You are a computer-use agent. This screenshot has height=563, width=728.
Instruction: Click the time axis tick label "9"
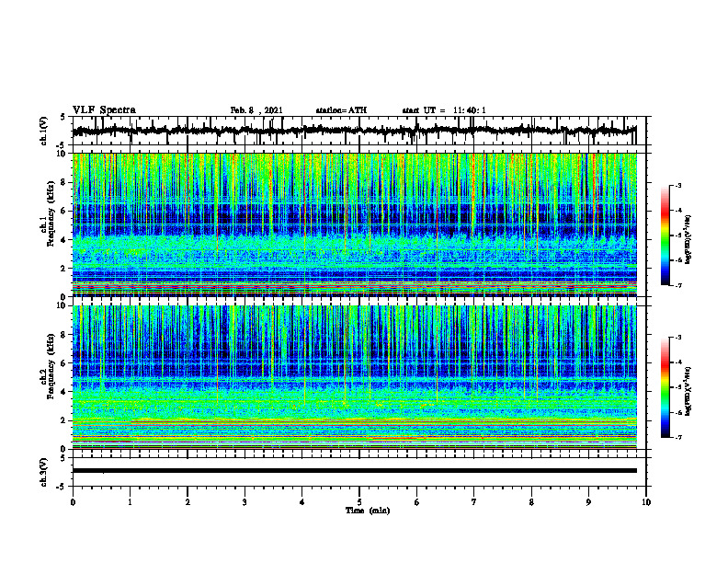coord(588,502)
